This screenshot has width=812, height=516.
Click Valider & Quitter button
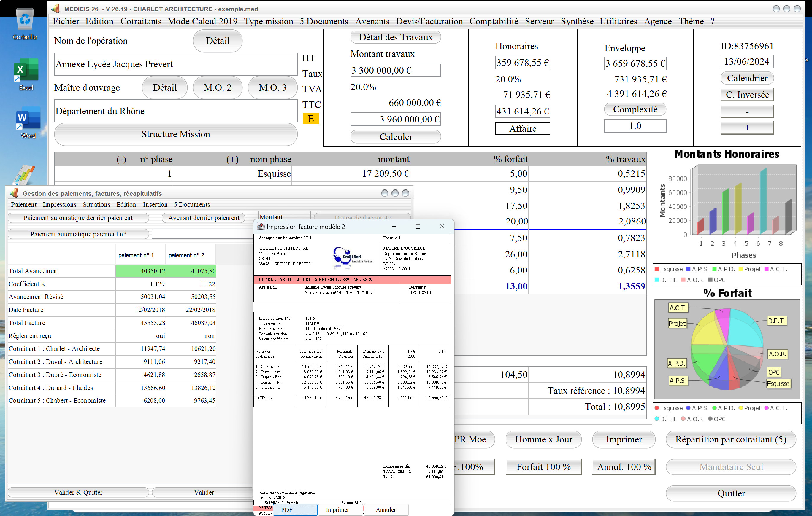[x=78, y=492]
